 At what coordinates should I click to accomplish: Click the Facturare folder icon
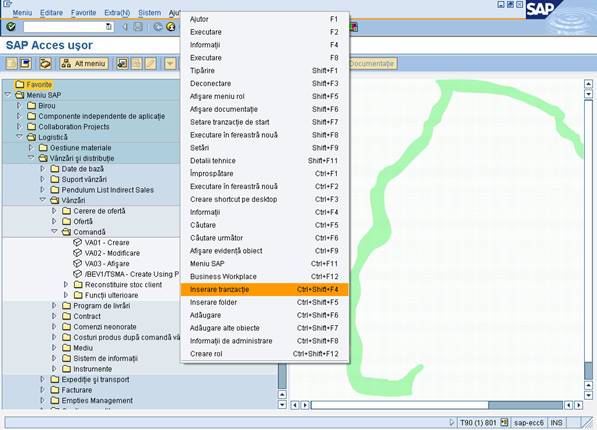coord(55,390)
